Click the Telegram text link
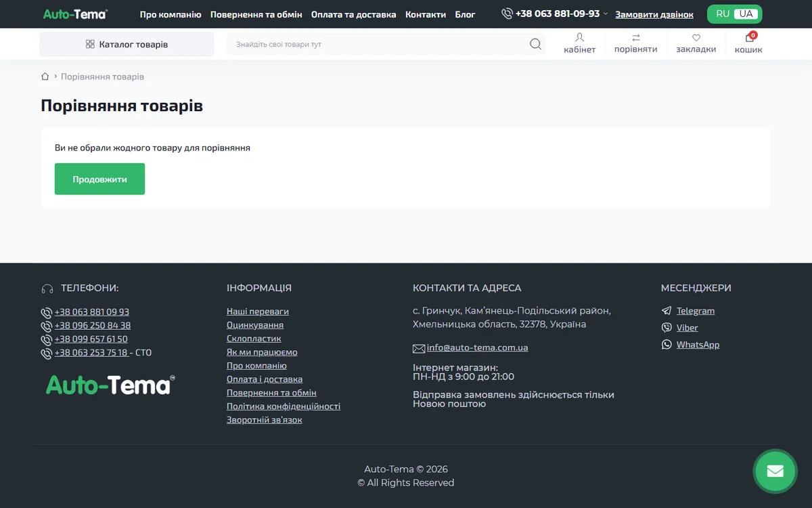812x508 pixels. [x=696, y=311]
